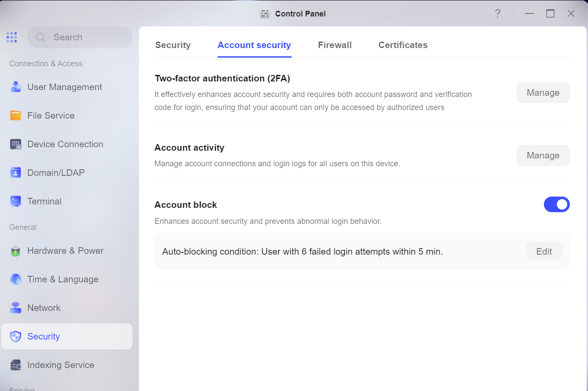The height and width of the screenshot is (391, 588).
Task: Click the User Management icon
Action: tap(16, 87)
